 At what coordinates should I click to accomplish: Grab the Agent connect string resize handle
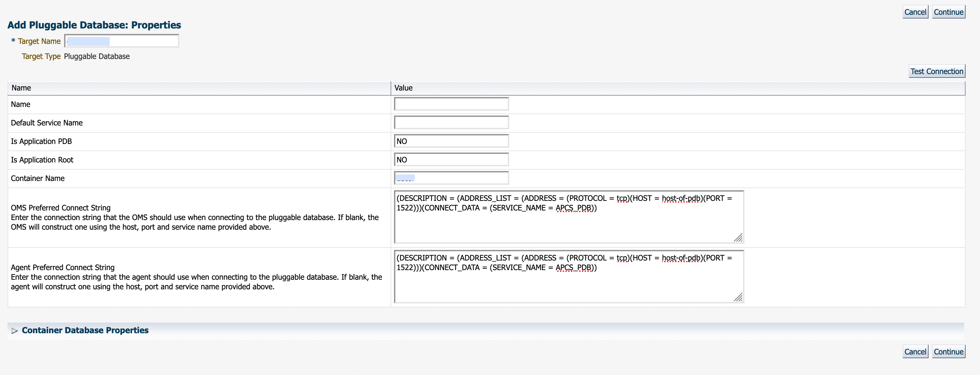(738, 298)
